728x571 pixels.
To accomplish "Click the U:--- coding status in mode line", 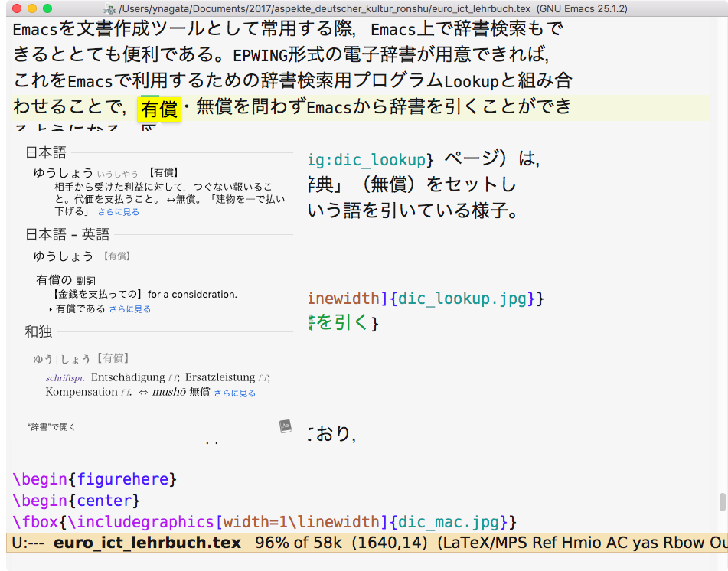I will pyautogui.click(x=28, y=543).
